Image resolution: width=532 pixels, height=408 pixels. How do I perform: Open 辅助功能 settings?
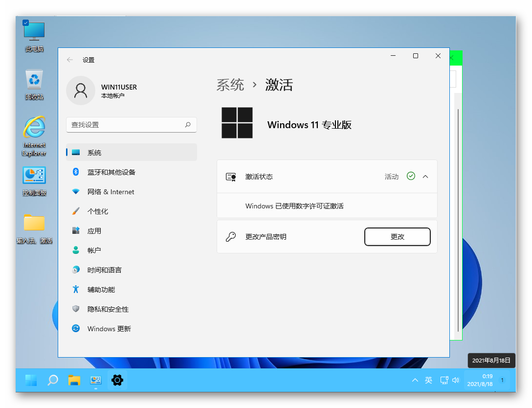[132, 290]
